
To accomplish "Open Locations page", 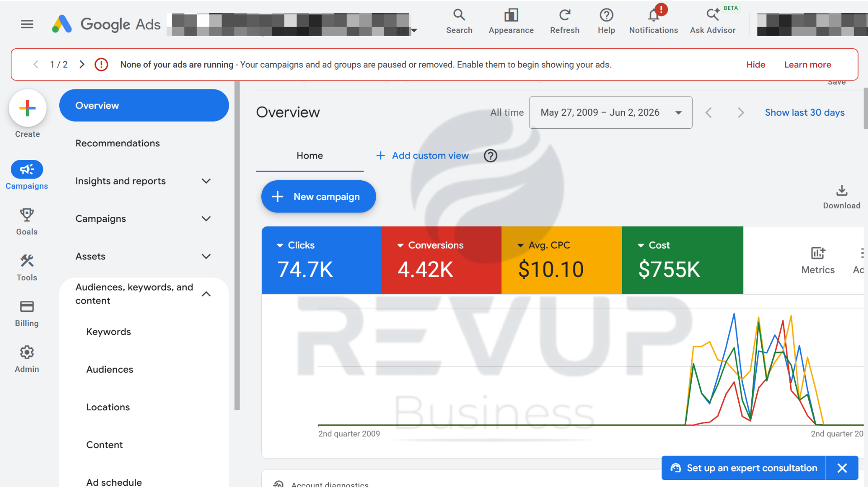I will pyautogui.click(x=108, y=407).
